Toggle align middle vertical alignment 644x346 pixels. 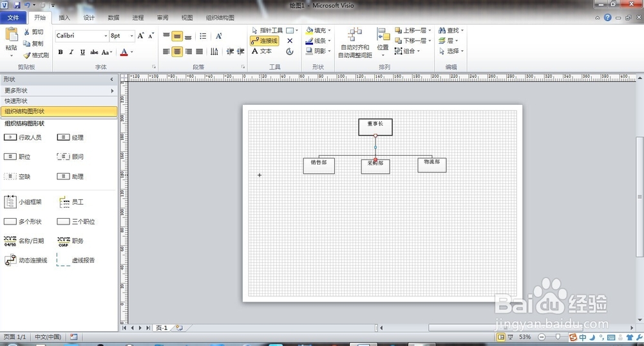pos(177,37)
